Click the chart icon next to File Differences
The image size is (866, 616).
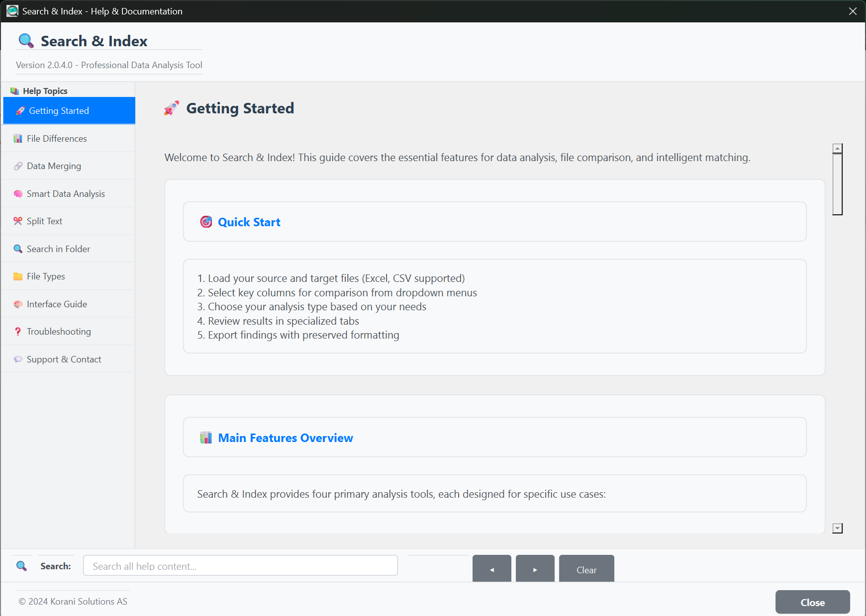18,139
